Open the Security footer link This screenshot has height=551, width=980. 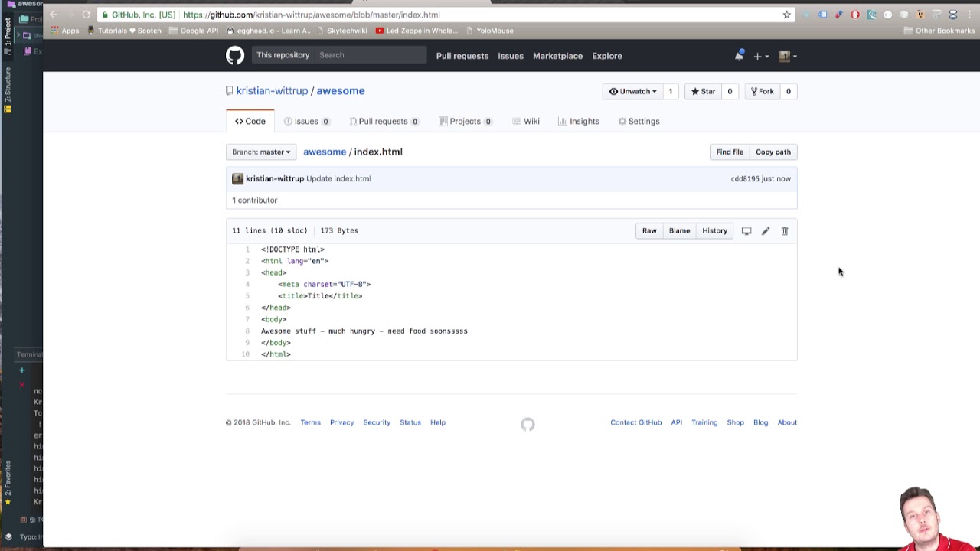click(377, 422)
